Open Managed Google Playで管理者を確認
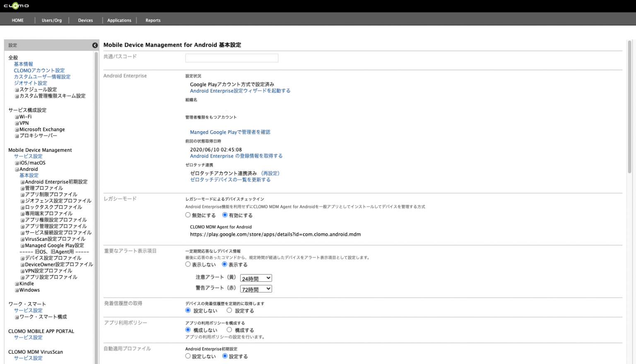Image resolution: width=636 pixels, height=364 pixels. coord(230,132)
